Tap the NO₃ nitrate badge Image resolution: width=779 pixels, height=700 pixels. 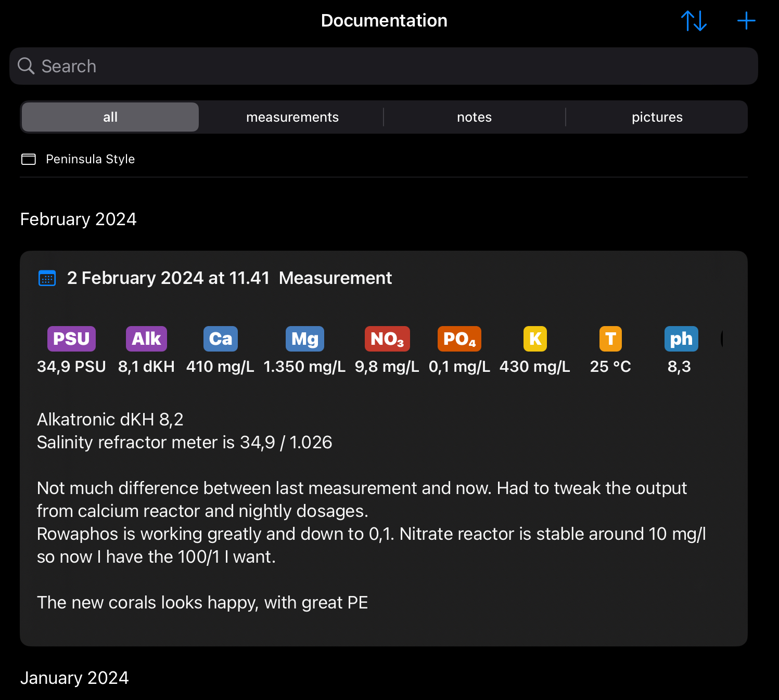coord(387,339)
